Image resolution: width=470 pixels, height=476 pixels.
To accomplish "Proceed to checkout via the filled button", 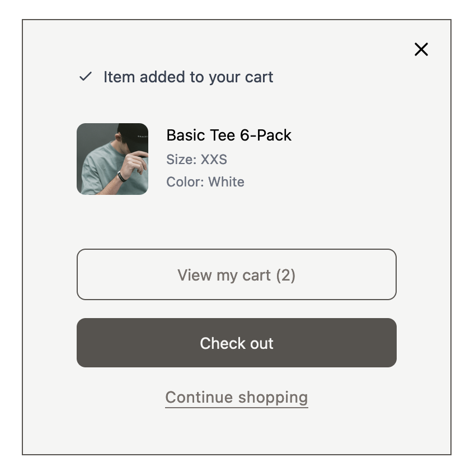I will [236, 343].
